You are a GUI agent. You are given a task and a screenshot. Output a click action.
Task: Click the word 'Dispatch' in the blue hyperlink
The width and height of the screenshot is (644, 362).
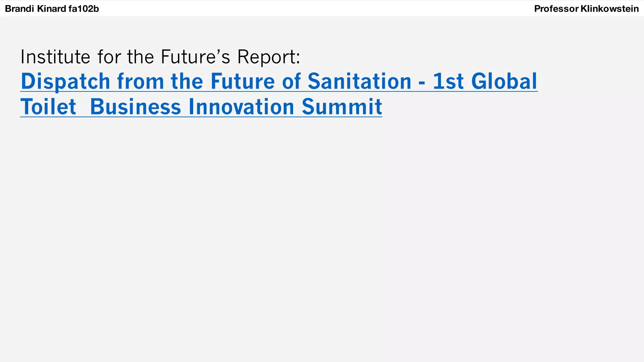(65, 81)
